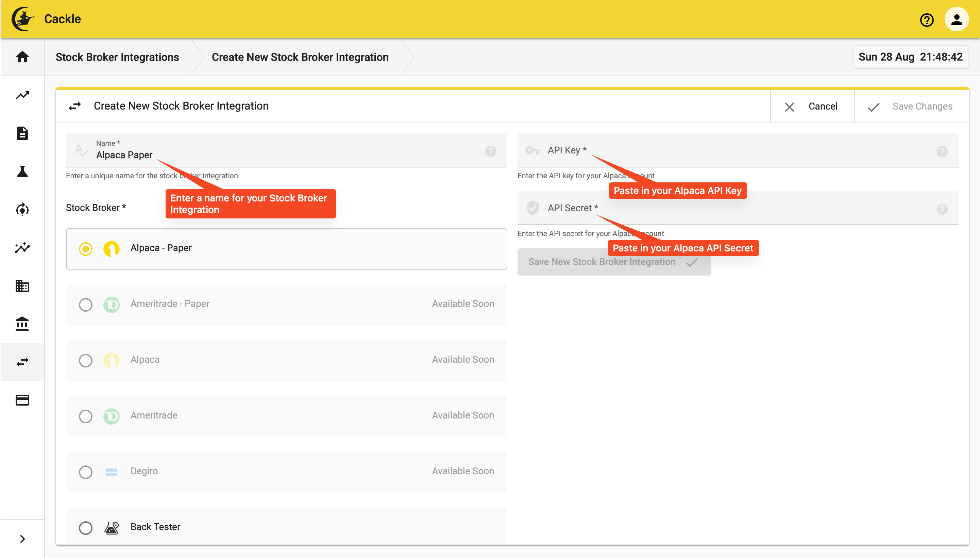Click the Degiro striped logo

click(x=112, y=472)
